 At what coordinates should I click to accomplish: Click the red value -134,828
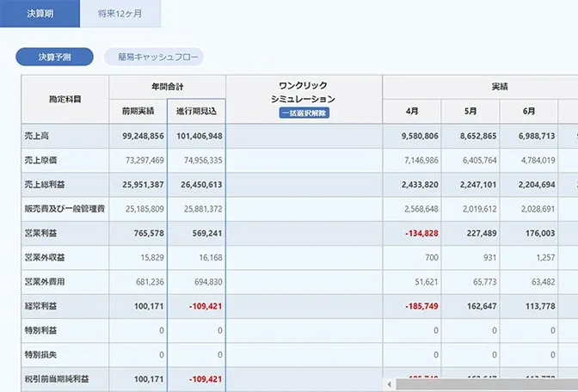(x=421, y=233)
